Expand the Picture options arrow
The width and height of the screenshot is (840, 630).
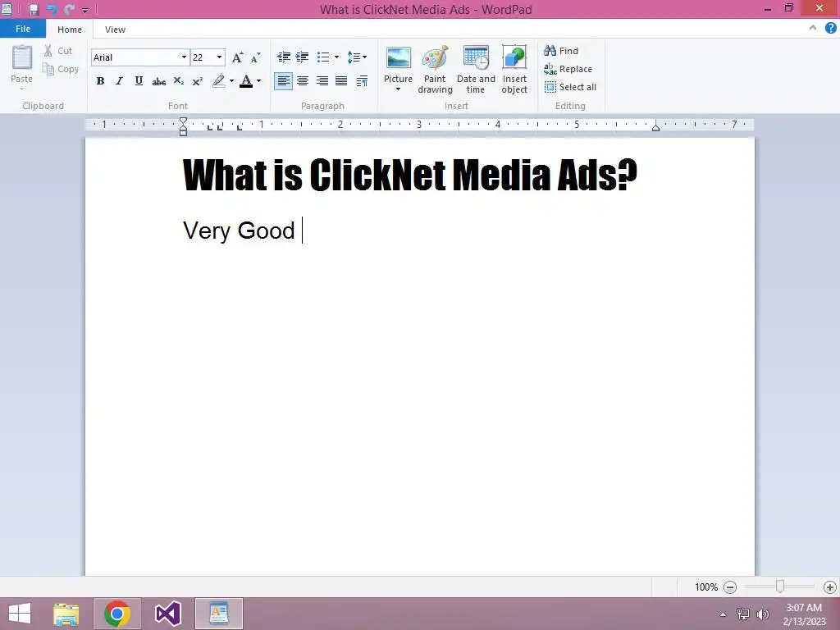(x=398, y=89)
